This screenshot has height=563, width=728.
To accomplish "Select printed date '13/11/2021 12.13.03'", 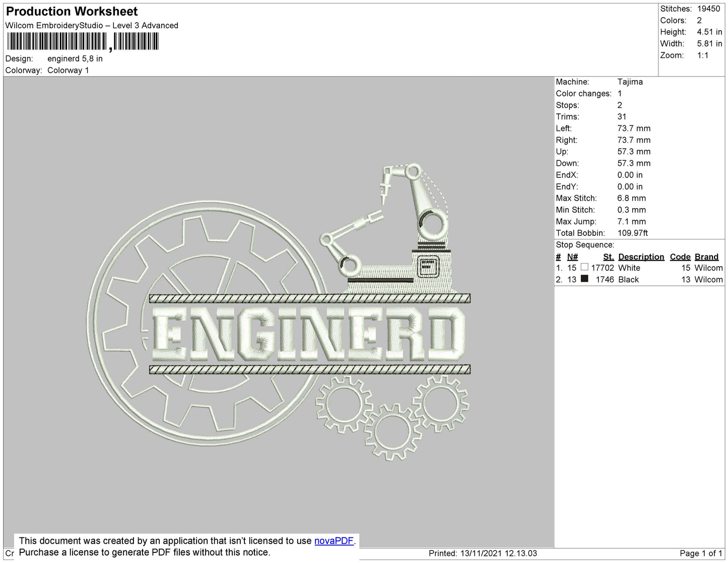I will (x=499, y=553).
